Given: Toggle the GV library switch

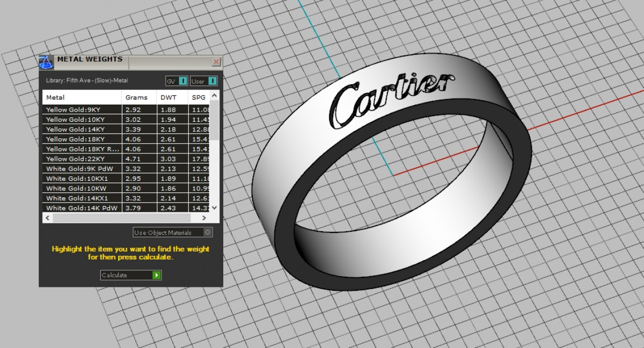Looking at the screenshot, I should (182, 81).
